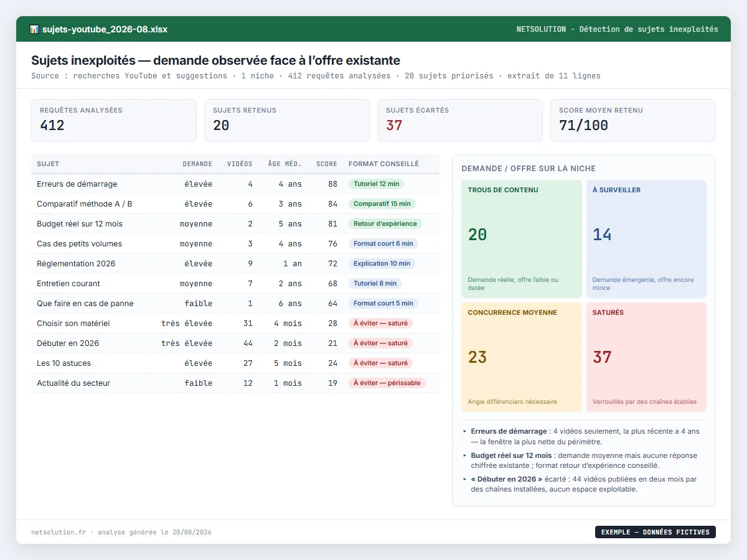Click the Format court 5 min badge
The image size is (747, 560).
[x=383, y=304]
